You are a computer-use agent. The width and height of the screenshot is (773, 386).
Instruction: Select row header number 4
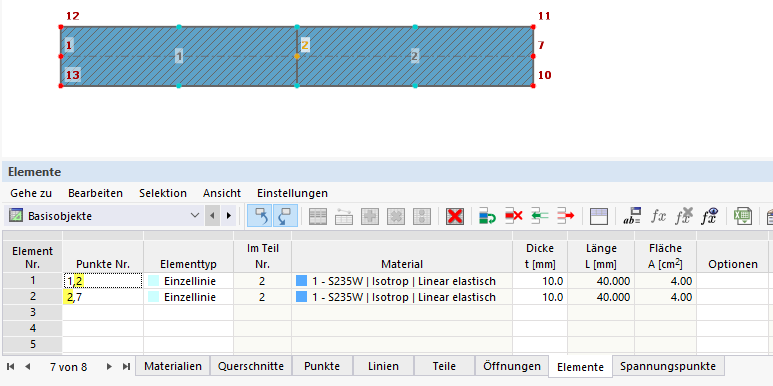33,328
